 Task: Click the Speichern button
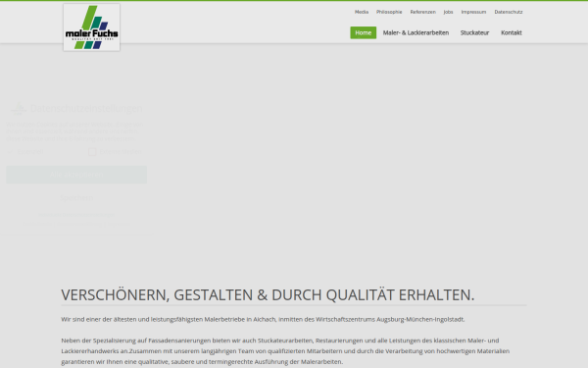76,198
